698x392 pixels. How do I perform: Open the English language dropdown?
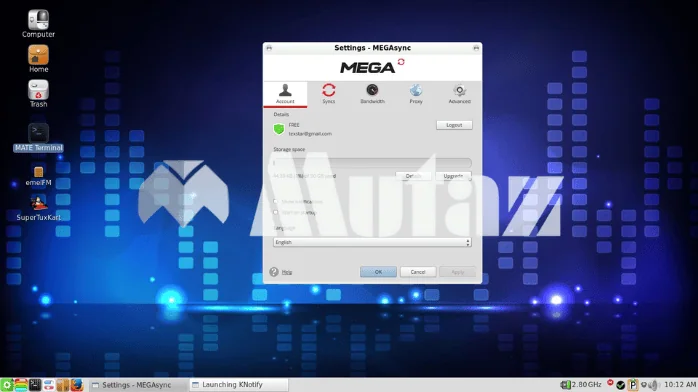pyautogui.click(x=372, y=242)
